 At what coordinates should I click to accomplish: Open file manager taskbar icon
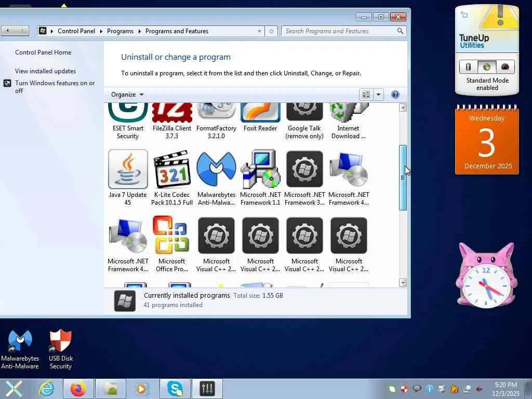point(111,389)
